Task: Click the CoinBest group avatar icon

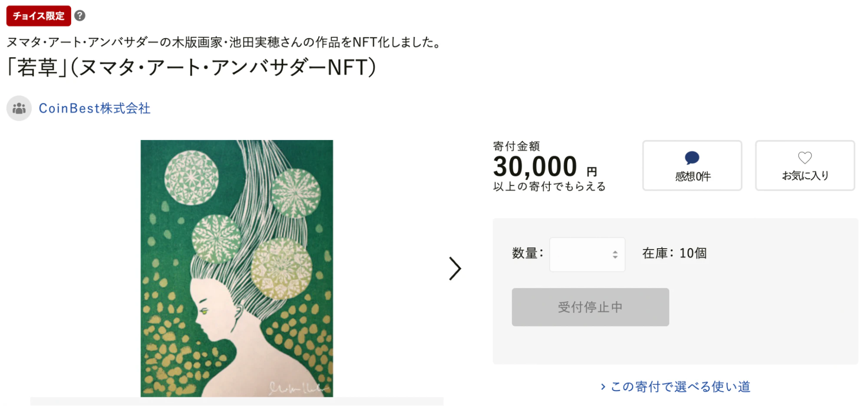Action: [x=19, y=108]
